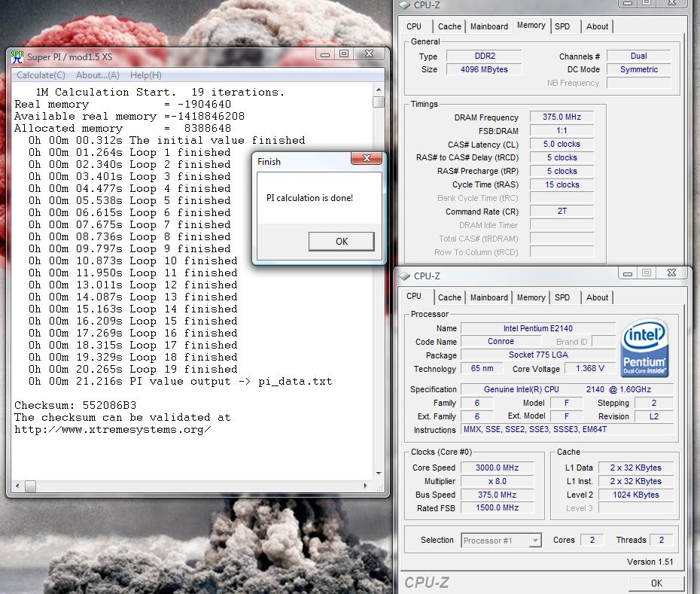Click the CAS# Latency 5.0 clocks field
The image size is (700, 594).
tap(562, 144)
